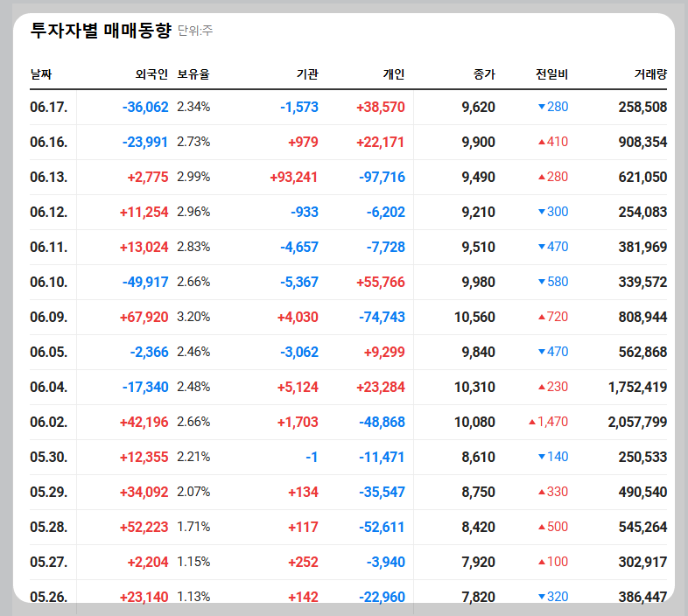Click the 기관 column header
Image resolution: width=688 pixels, height=616 pixels.
(307, 74)
